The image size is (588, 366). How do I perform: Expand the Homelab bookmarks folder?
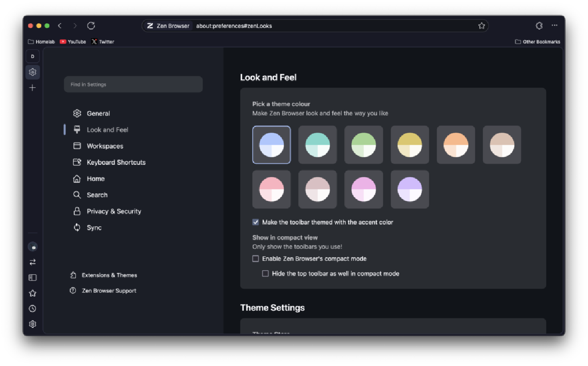(x=41, y=42)
